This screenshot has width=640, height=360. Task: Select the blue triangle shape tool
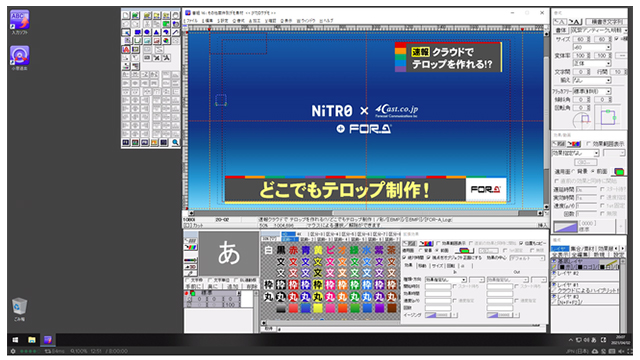pos(156,32)
